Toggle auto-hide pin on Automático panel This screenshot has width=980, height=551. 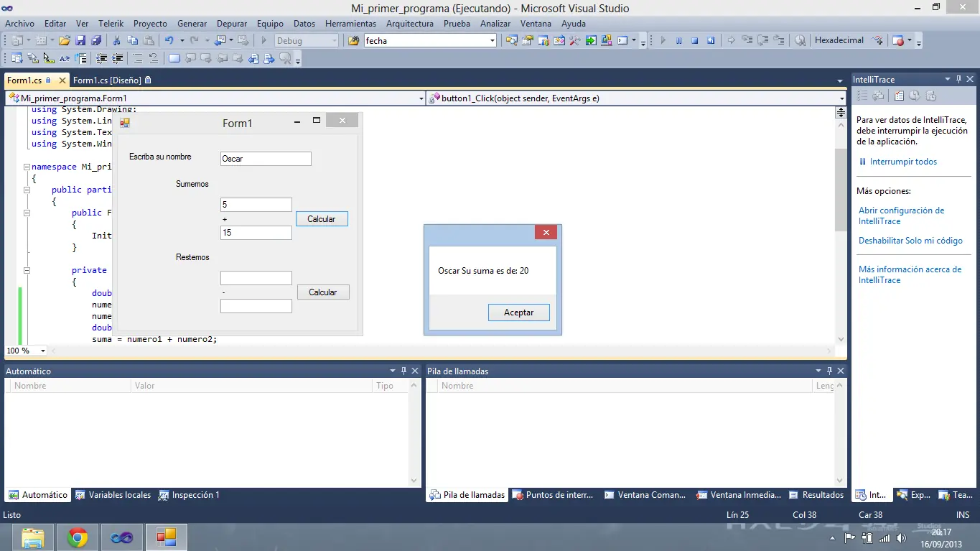[x=403, y=371]
